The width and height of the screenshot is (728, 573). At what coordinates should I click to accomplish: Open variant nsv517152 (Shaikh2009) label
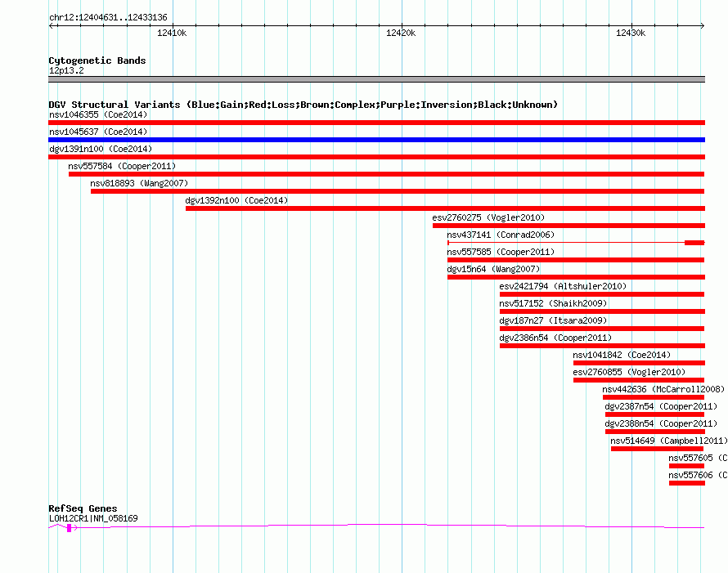tap(553, 303)
